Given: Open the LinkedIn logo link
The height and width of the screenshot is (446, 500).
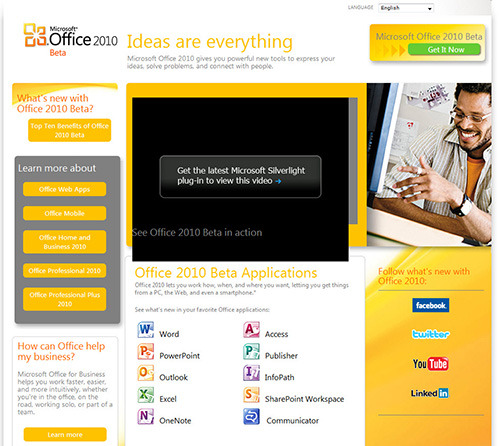Looking at the screenshot, I should tap(430, 393).
